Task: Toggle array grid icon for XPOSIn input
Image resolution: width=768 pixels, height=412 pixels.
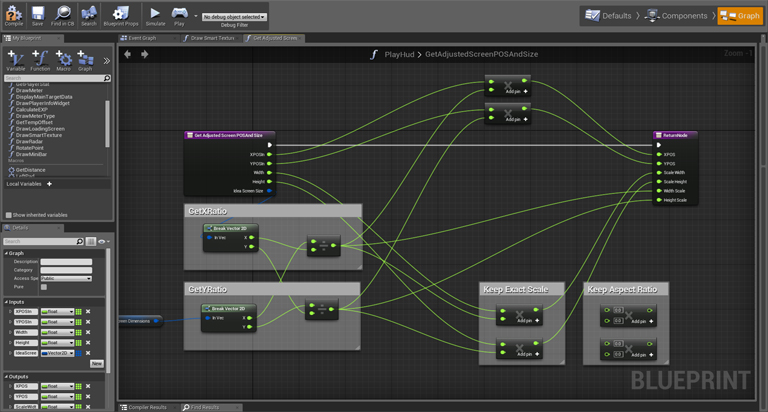Action: (x=78, y=312)
